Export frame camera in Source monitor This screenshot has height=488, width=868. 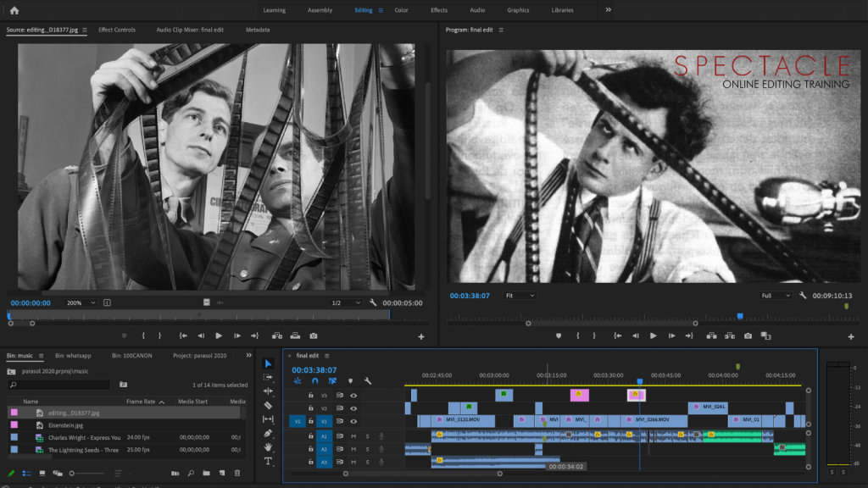tap(314, 335)
